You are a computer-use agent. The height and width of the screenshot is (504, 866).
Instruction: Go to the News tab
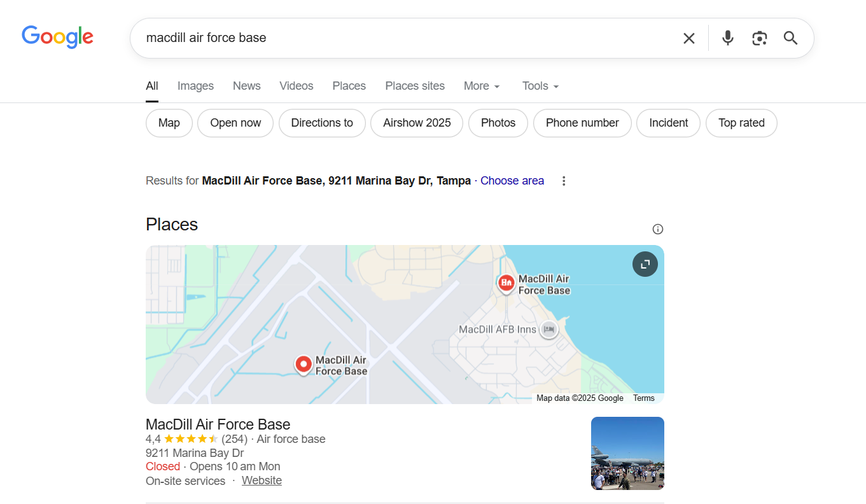pos(247,86)
